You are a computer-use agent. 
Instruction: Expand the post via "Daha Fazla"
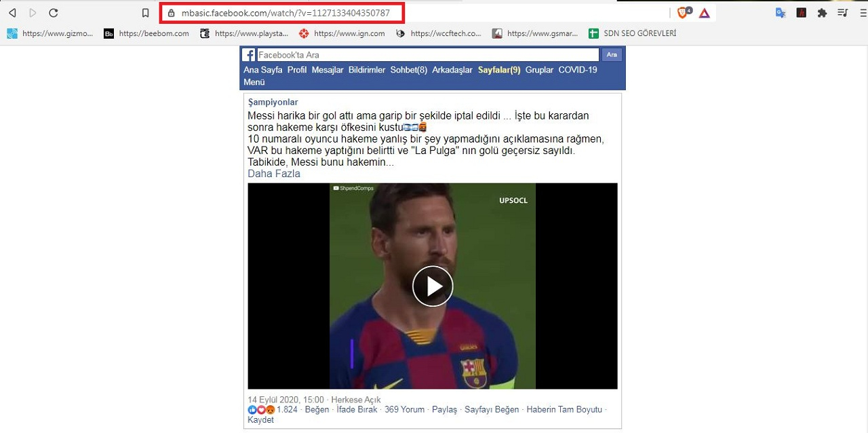[273, 173]
